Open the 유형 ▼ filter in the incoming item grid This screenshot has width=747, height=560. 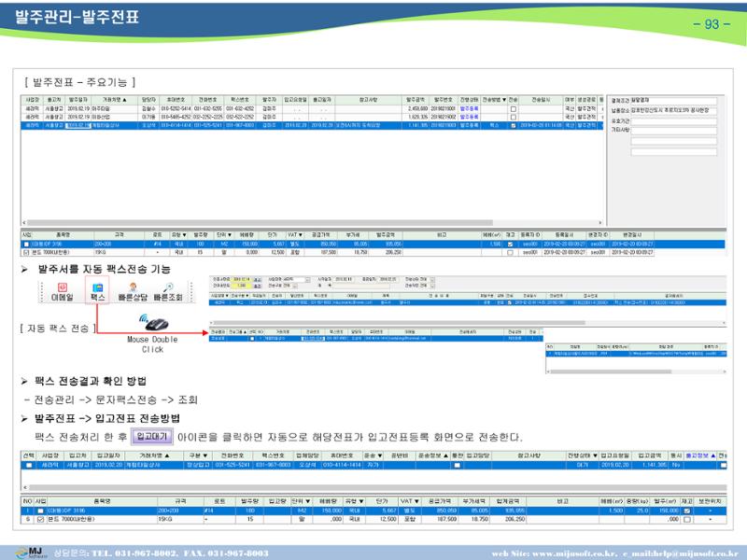tap(354, 501)
